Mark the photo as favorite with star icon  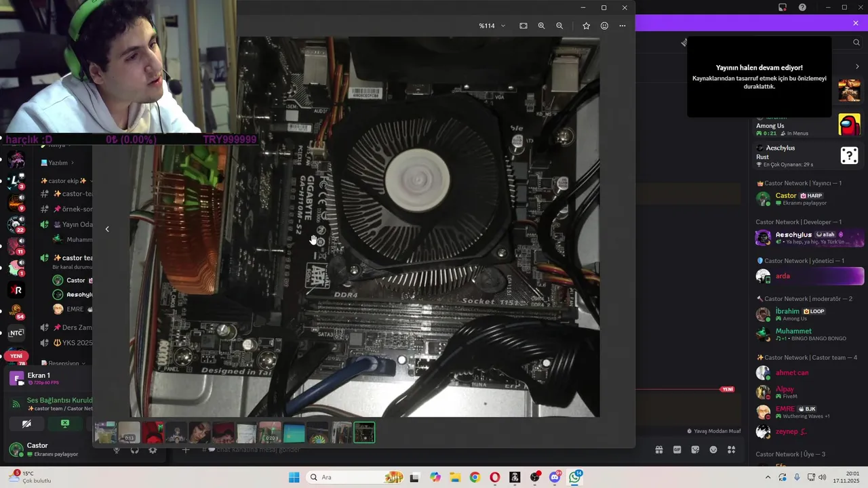[586, 26]
